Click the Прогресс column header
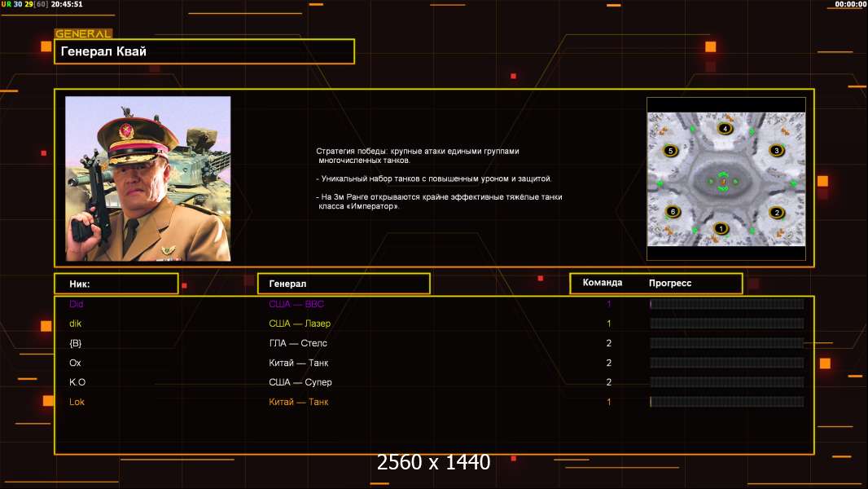Viewport: 868px width, 489px height. [670, 284]
